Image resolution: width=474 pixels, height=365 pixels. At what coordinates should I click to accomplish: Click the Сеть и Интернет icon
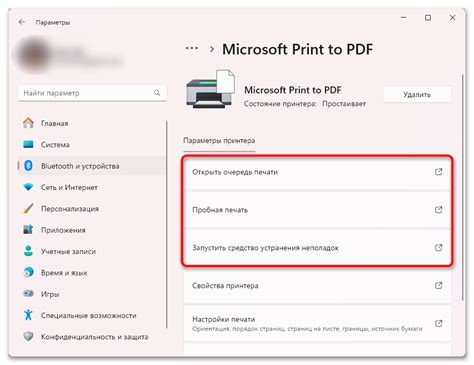[x=28, y=187]
